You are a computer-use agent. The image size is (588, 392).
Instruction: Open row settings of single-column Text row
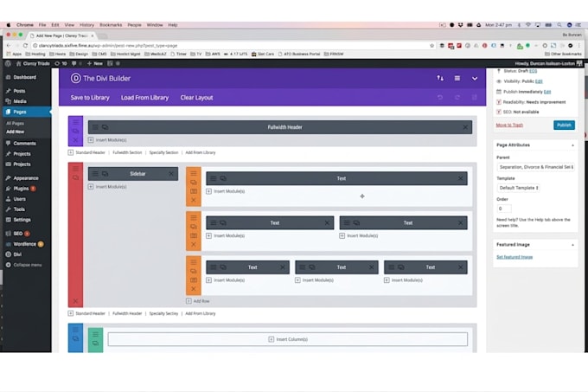pos(194,173)
